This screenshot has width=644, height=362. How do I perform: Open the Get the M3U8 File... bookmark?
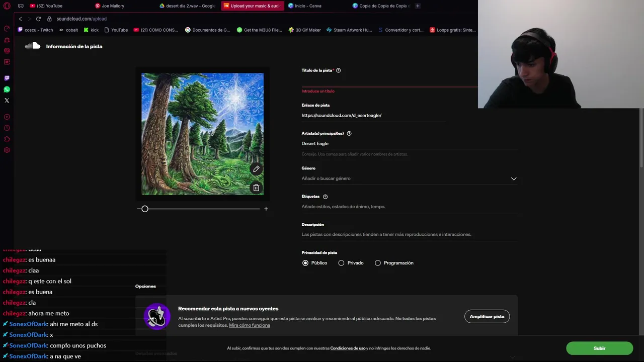(259, 30)
